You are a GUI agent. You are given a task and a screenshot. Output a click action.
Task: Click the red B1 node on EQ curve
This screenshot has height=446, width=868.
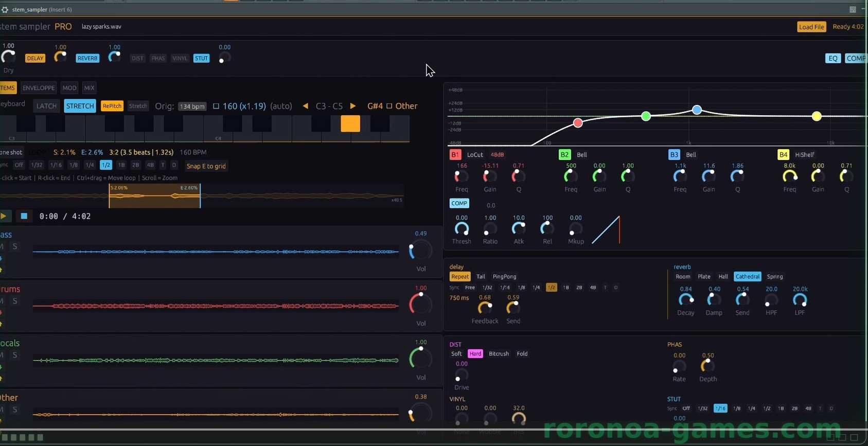pyautogui.click(x=578, y=122)
